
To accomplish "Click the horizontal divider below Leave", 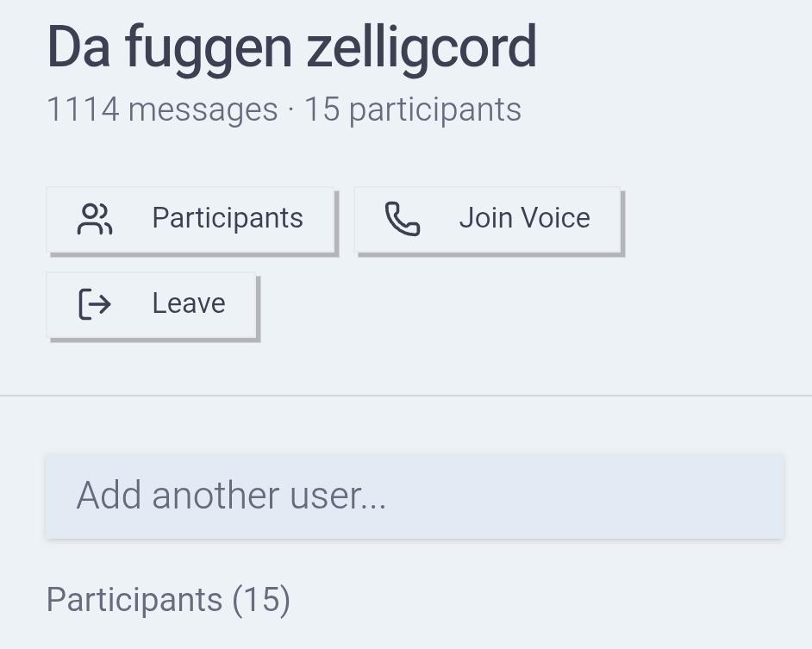I will click(406, 396).
